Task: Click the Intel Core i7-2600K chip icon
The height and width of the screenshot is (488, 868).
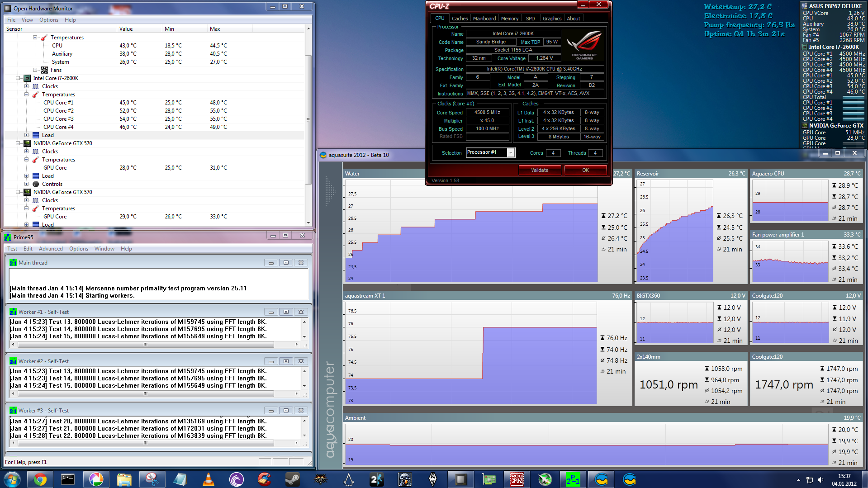Action: click(x=27, y=78)
